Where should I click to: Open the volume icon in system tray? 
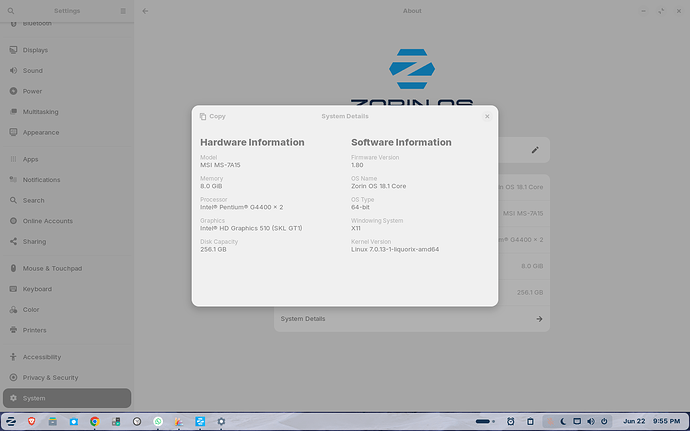pos(591,421)
